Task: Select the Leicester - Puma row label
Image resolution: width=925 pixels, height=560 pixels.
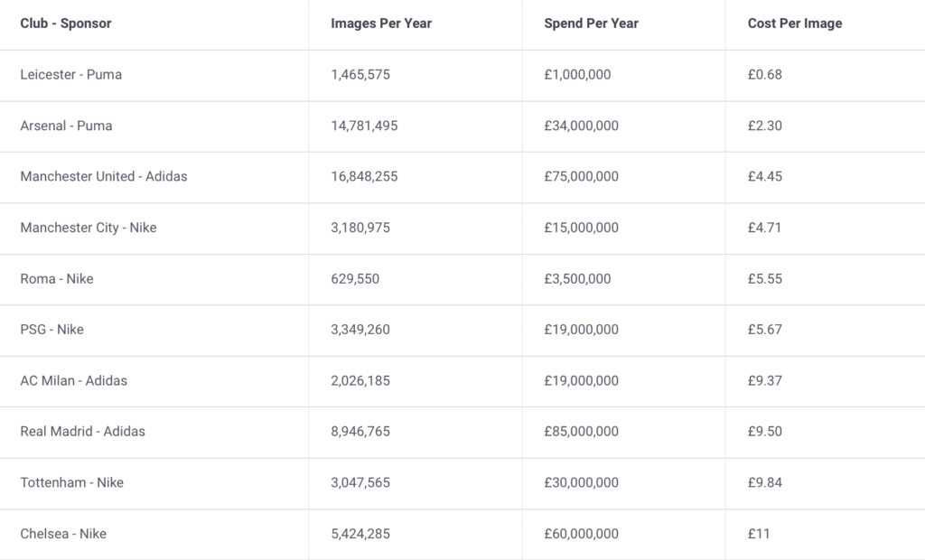Action: [70, 75]
